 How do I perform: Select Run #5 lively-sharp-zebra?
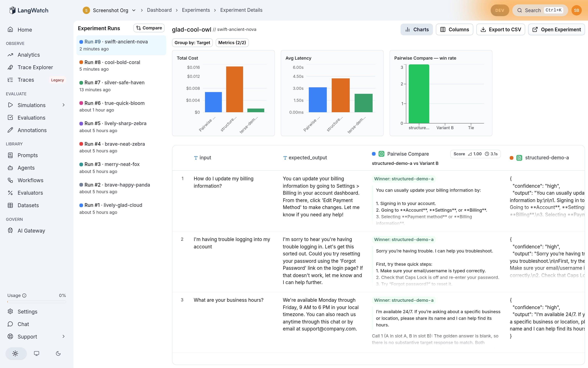click(121, 127)
